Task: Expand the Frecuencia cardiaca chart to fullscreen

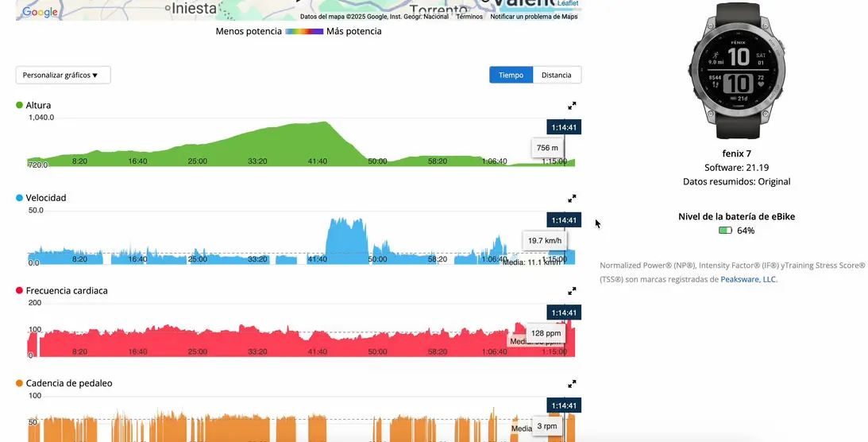Action: pyautogui.click(x=572, y=291)
